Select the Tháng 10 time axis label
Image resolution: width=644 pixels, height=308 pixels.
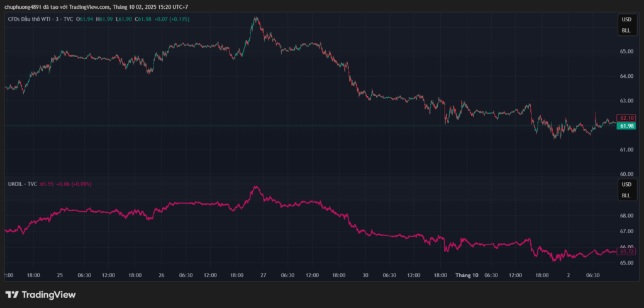pos(467,275)
